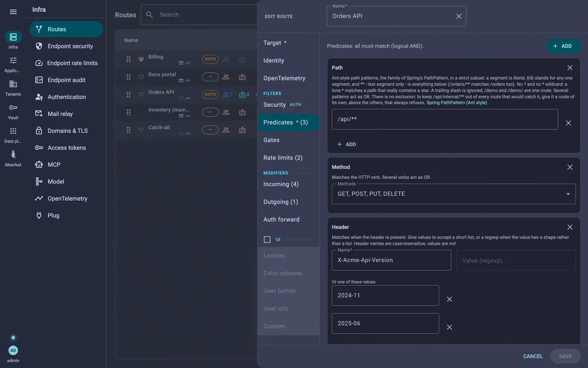Click the ADD predicate button

click(x=563, y=46)
